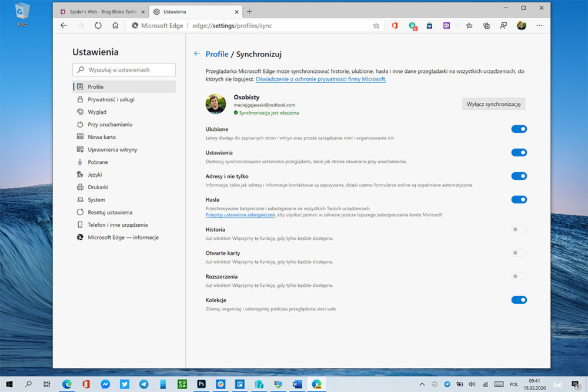Open the Recycle Bin (Kosz) desktop icon

(x=22, y=15)
